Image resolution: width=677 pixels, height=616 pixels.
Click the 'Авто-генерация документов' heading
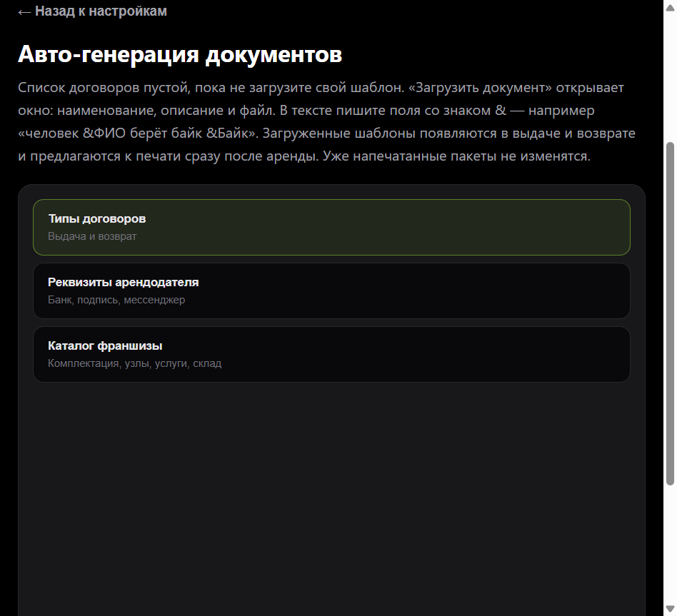pyautogui.click(x=180, y=54)
